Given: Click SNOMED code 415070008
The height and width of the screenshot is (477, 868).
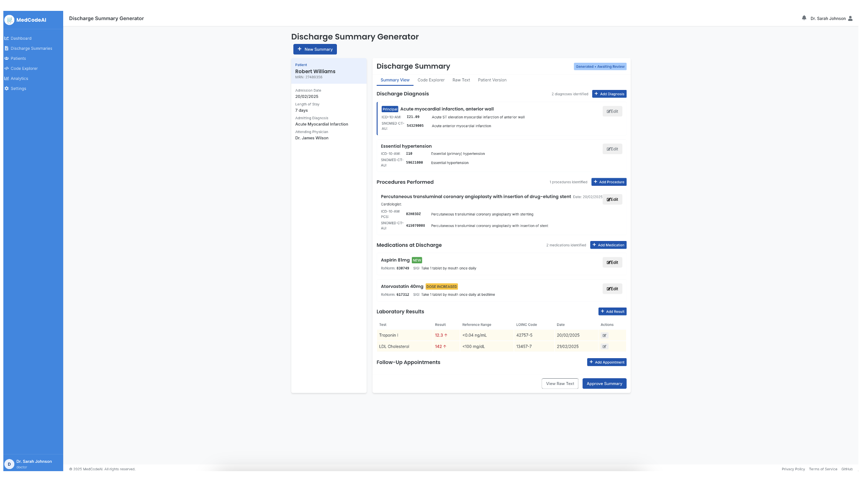Looking at the screenshot, I should click(415, 226).
